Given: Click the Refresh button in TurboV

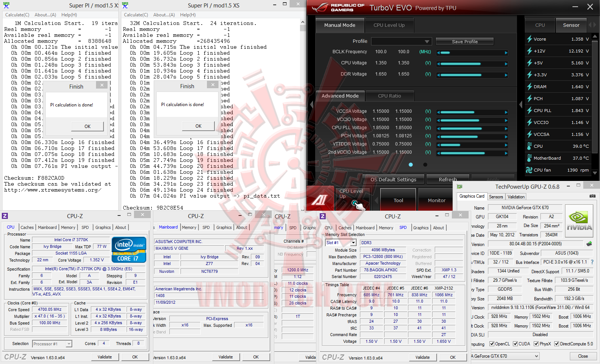Looking at the screenshot, I should click(x=448, y=179).
